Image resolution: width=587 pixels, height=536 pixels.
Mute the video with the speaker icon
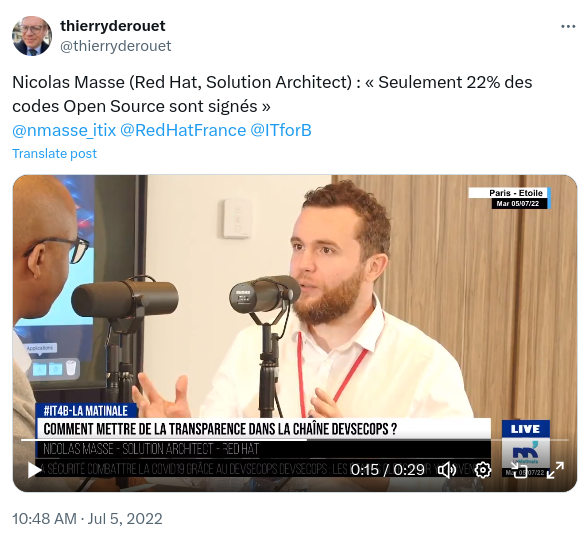coord(447,469)
